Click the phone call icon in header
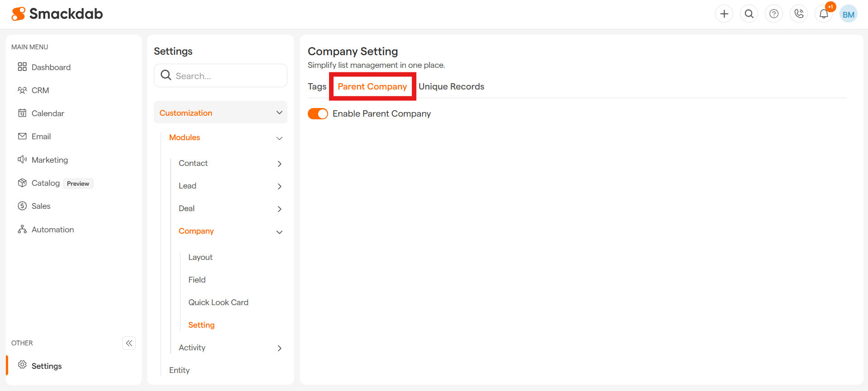The image size is (868, 391). 799,14
